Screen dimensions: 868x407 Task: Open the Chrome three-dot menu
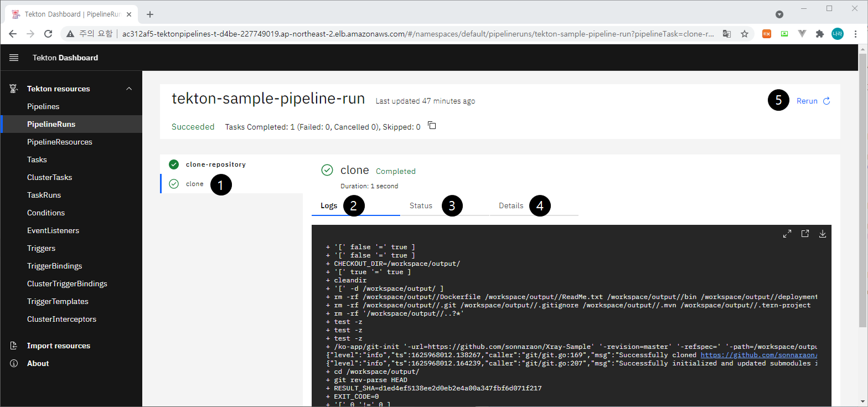(856, 34)
